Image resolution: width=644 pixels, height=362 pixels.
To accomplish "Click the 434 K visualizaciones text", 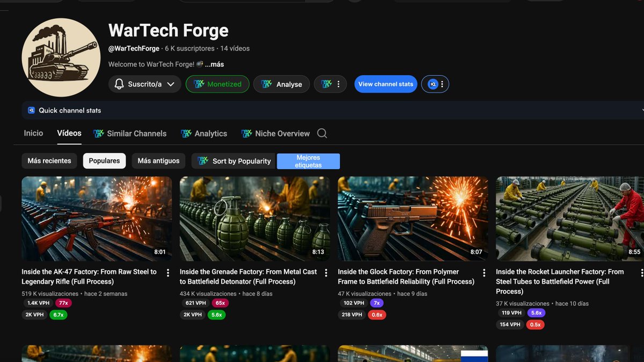I will (208, 294).
